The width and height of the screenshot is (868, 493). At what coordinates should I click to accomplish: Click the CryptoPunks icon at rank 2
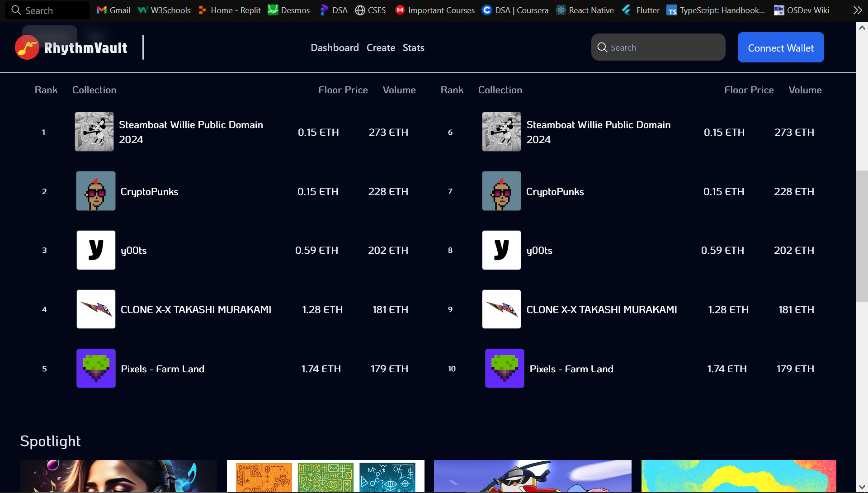[95, 191]
